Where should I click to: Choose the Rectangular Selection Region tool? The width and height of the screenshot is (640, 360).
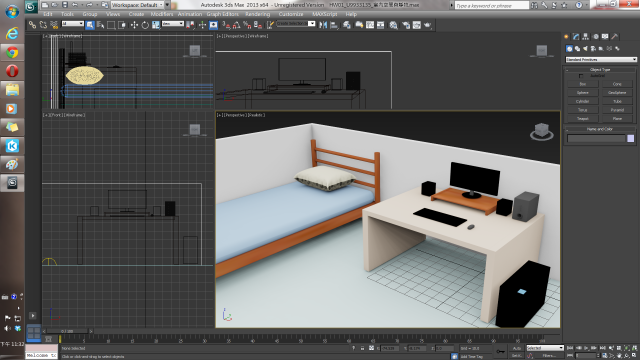pos(111,25)
